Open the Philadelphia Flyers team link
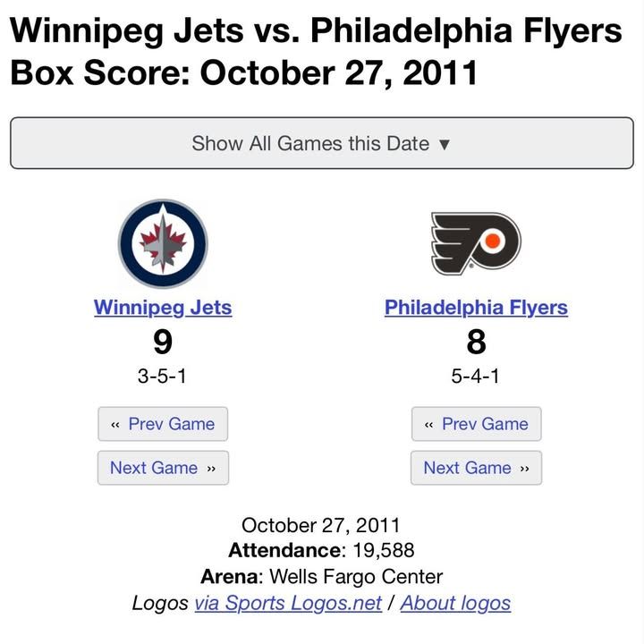The height and width of the screenshot is (644, 644). point(476,308)
